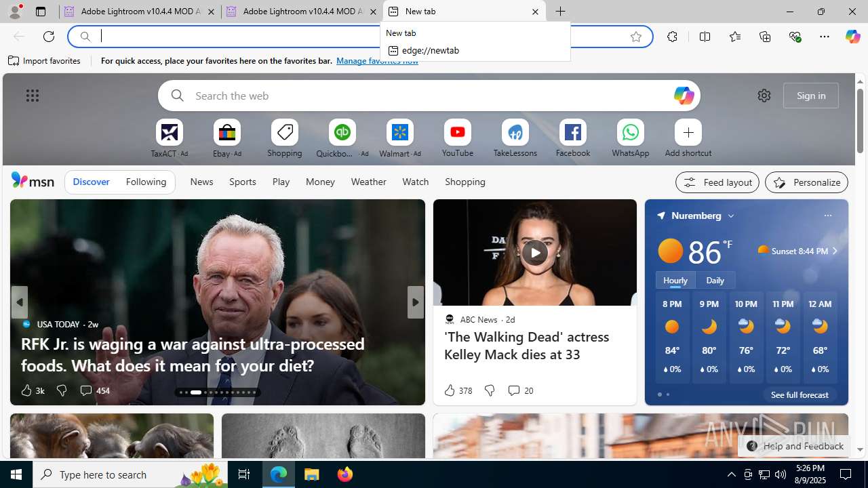Dislike the Walking Dead actress article
The height and width of the screenshot is (488, 868).
tap(490, 390)
